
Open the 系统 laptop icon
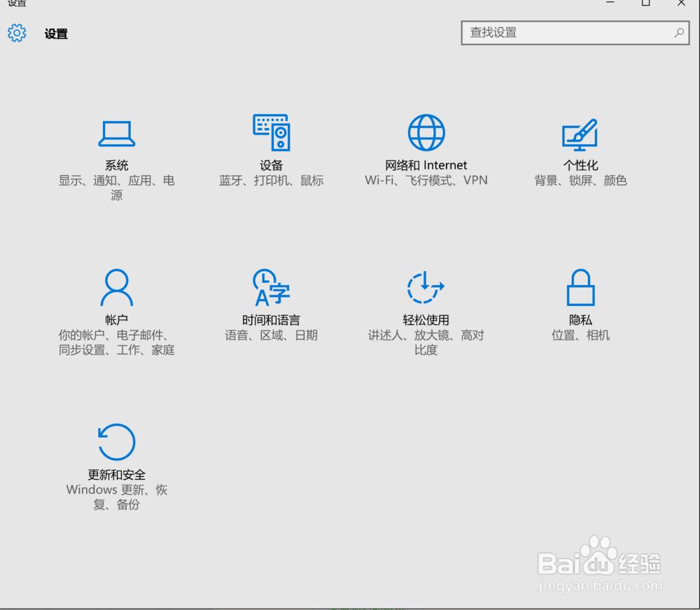(116, 134)
